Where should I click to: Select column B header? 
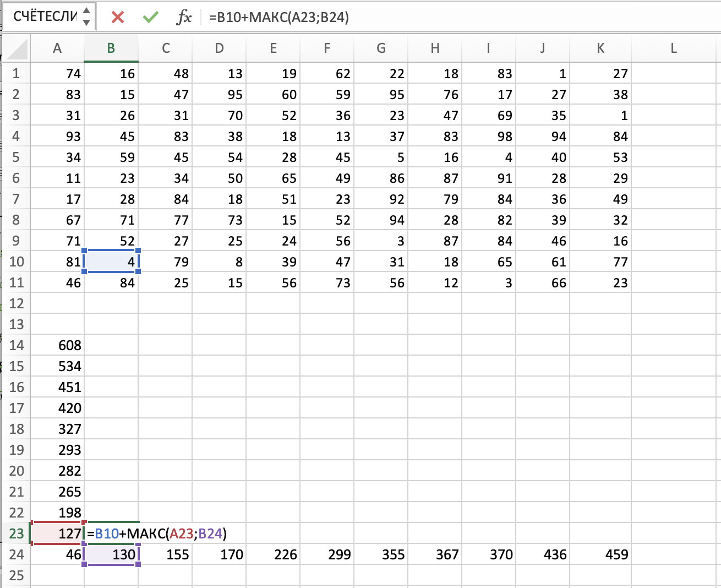click(x=111, y=48)
